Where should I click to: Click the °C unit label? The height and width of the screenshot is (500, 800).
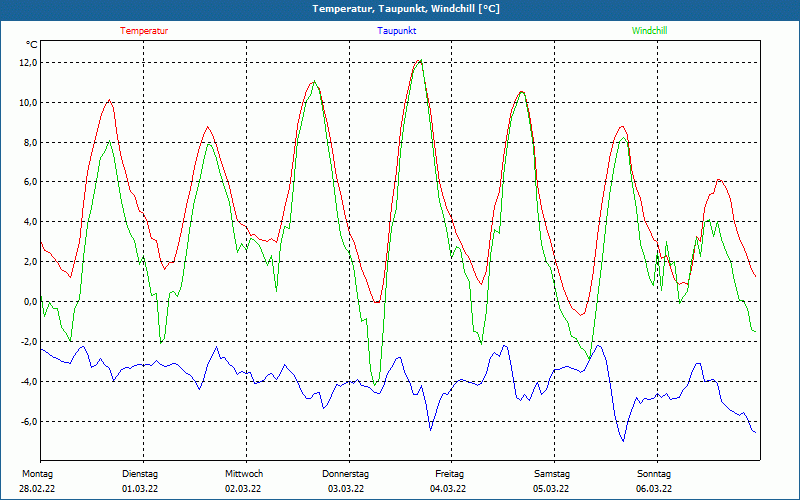pos(32,45)
